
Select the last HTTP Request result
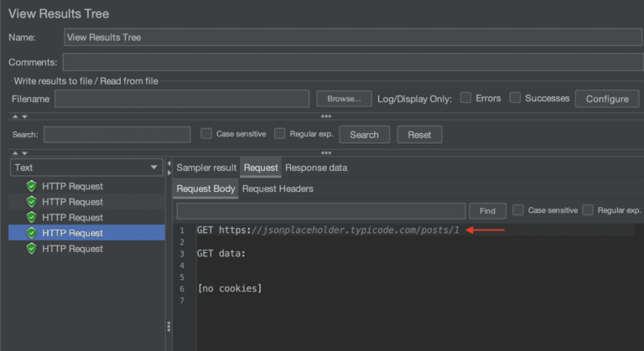pos(86,249)
